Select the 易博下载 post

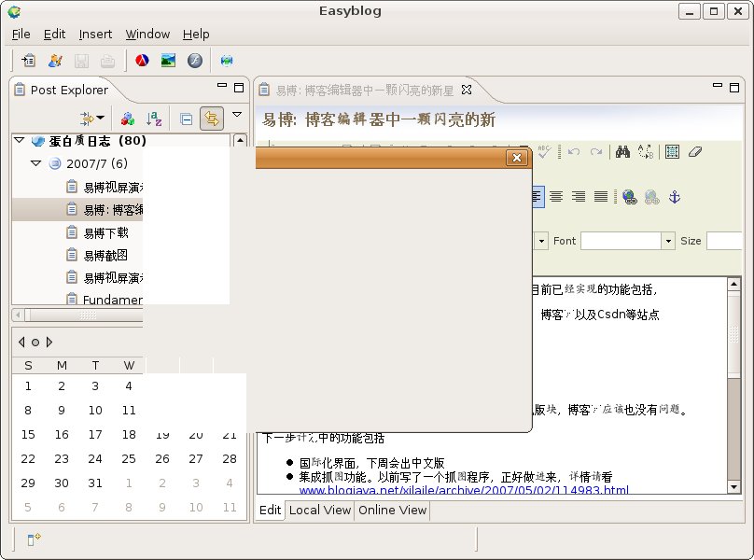coord(105,232)
